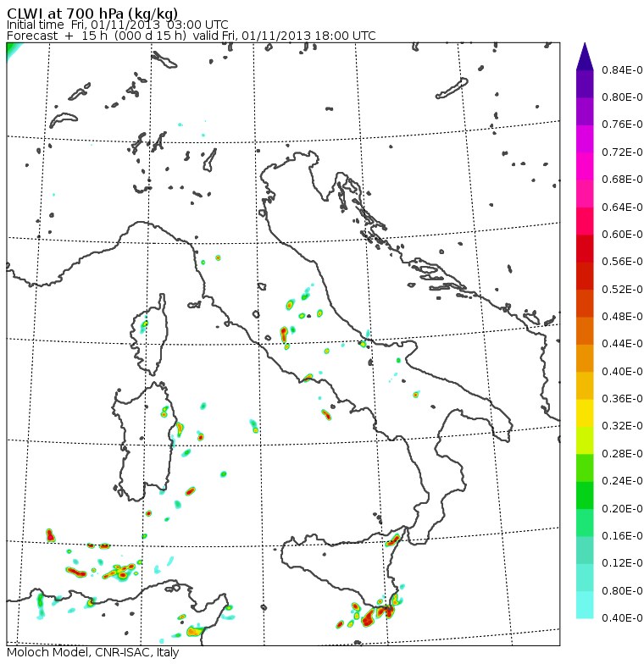
Task: Select the crimson swatch between 0.60E-0 and 0.56E-0
Action: click(585, 248)
